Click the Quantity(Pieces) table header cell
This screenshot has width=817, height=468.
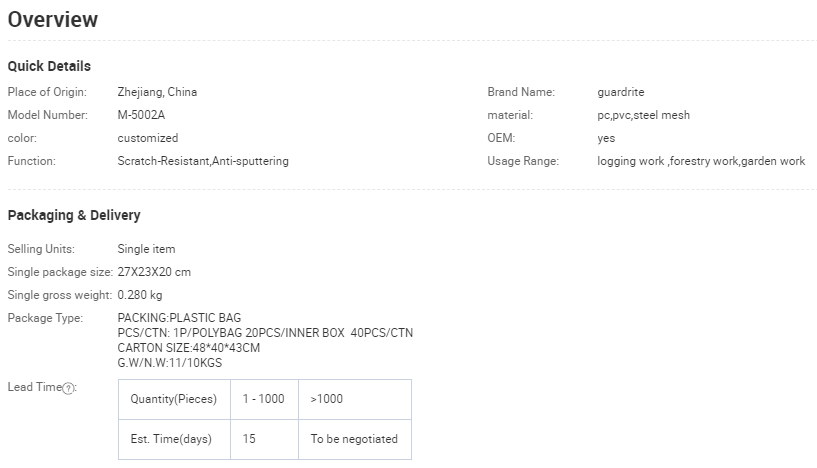174,399
